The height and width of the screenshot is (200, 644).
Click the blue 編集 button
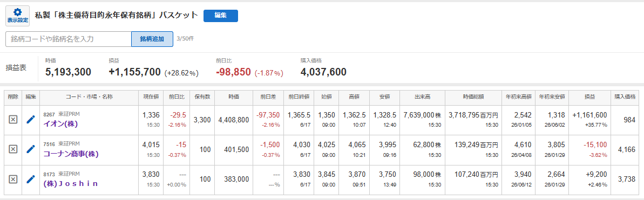221,16
